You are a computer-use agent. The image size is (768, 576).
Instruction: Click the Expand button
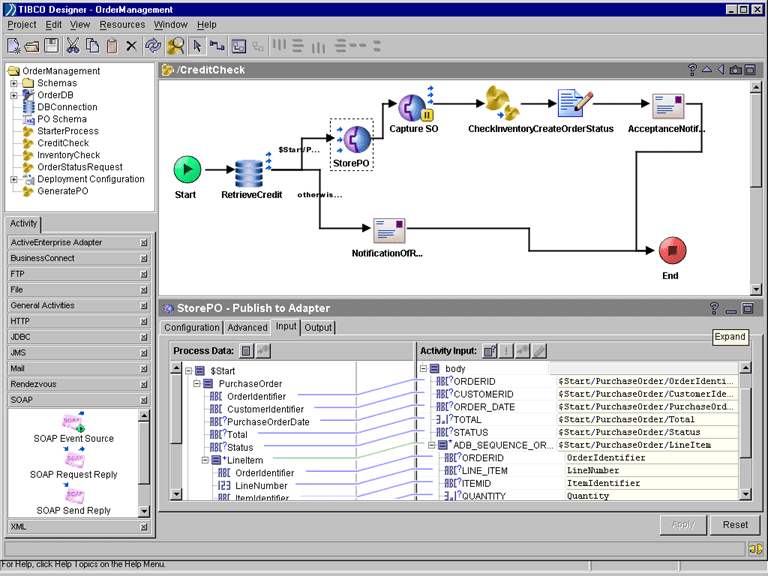point(730,336)
